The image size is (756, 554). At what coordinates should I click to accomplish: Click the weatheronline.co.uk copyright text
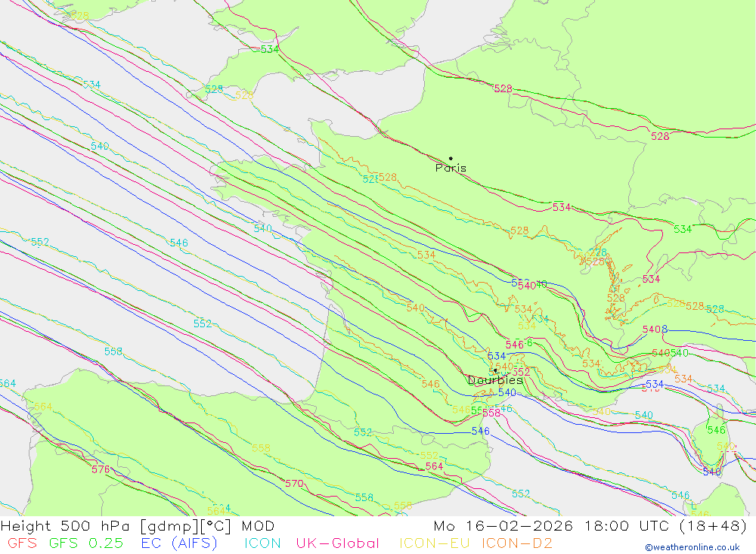[692, 547]
